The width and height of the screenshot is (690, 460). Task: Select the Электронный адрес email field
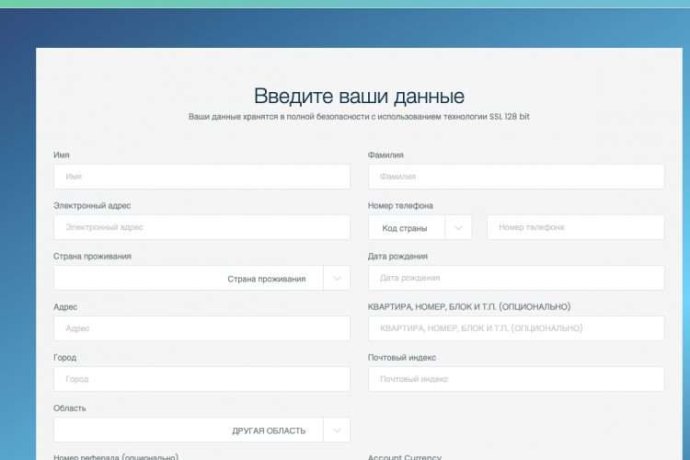(202, 227)
